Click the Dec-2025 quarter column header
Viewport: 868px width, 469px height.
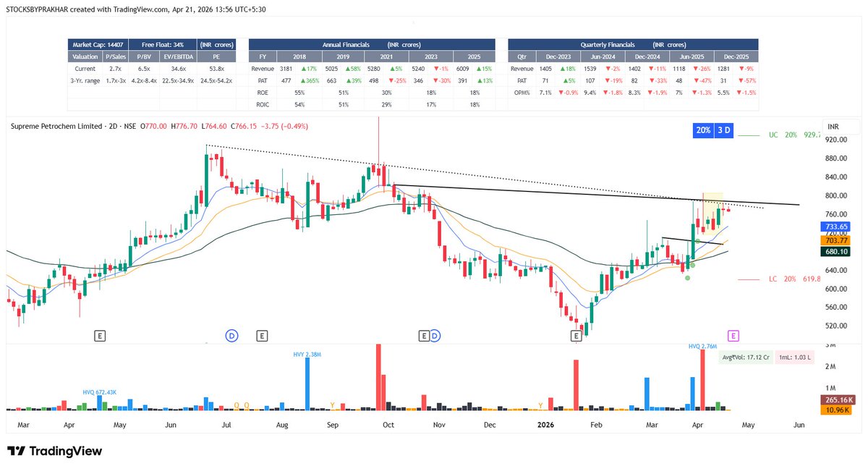click(737, 56)
